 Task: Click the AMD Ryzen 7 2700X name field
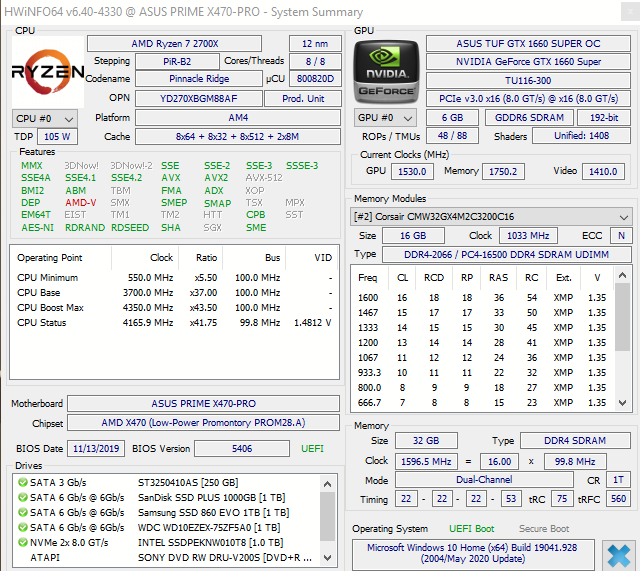(x=174, y=44)
